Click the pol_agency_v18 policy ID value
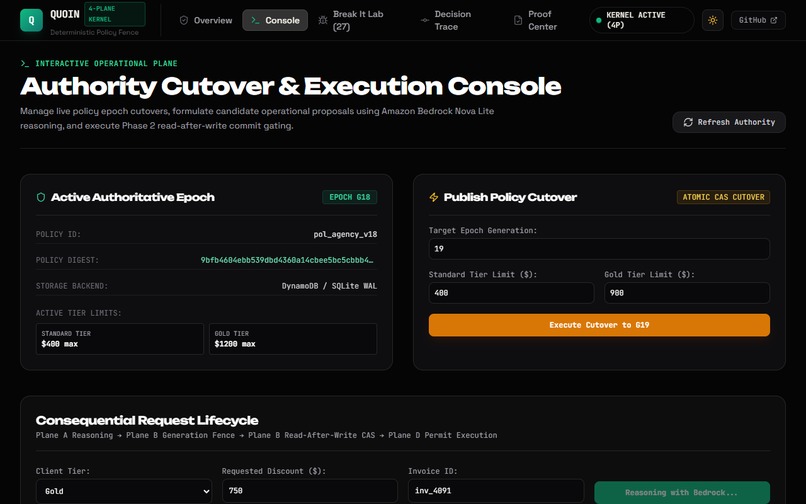The image size is (806, 504). pos(345,235)
